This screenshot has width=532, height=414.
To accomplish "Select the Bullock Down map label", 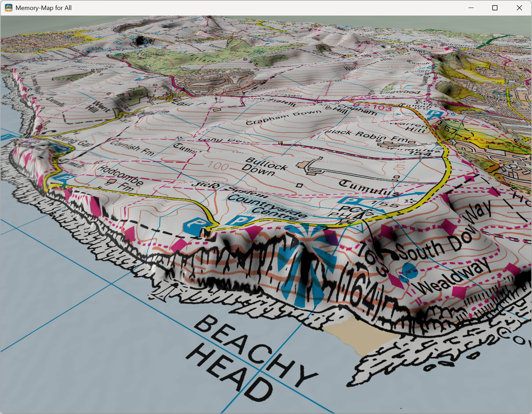I will click(265, 167).
